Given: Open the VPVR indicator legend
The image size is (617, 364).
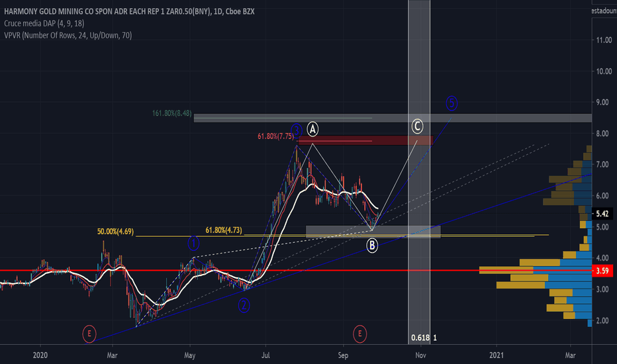Looking at the screenshot, I should point(68,35).
